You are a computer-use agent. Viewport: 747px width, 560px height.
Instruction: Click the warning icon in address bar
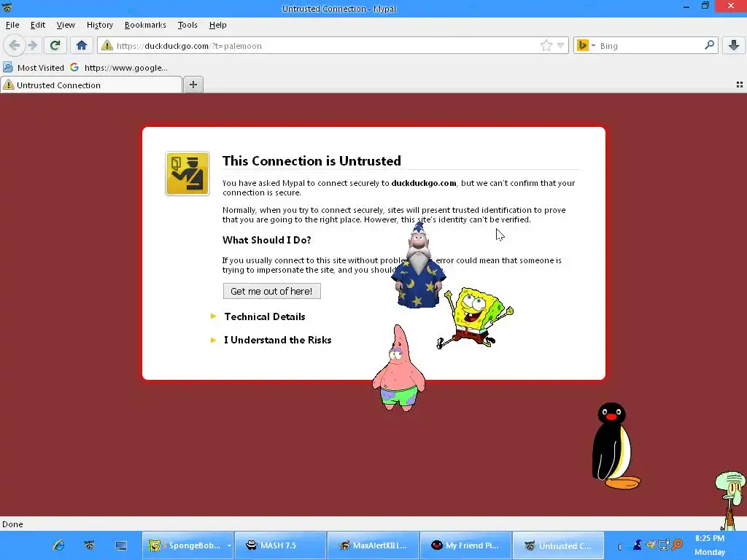pyautogui.click(x=107, y=46)
